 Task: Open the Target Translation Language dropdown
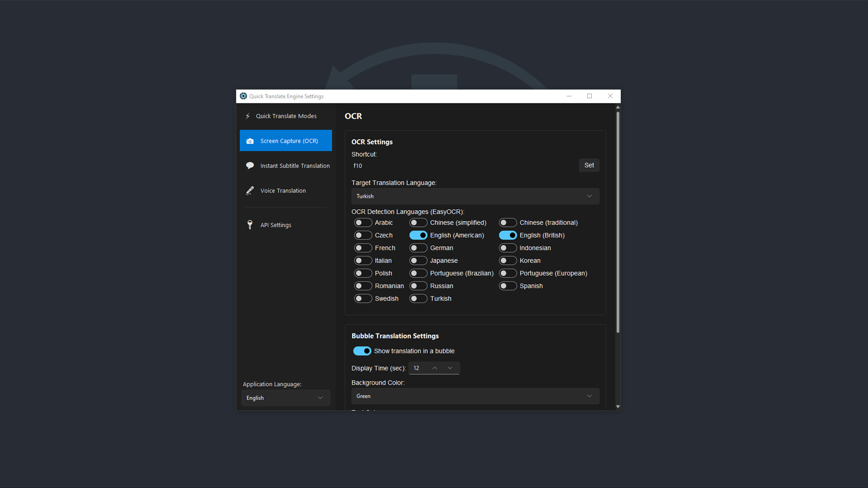click(x=475, y=196)
